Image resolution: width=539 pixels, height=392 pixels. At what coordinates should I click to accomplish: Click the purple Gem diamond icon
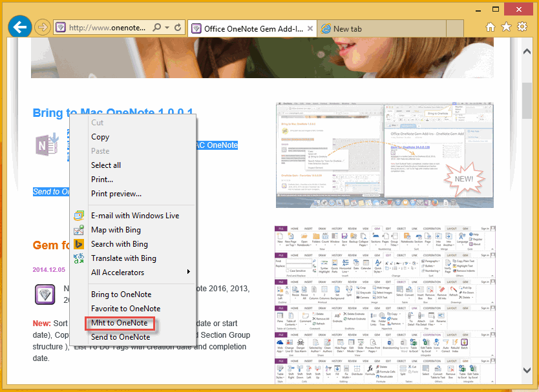tap(45, 294)
